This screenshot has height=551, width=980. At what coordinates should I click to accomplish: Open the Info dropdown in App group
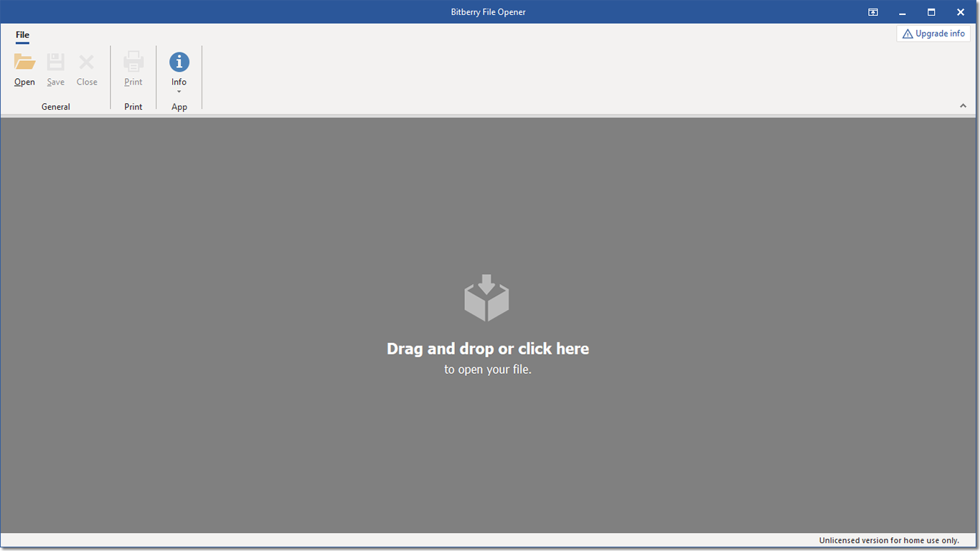179,72
